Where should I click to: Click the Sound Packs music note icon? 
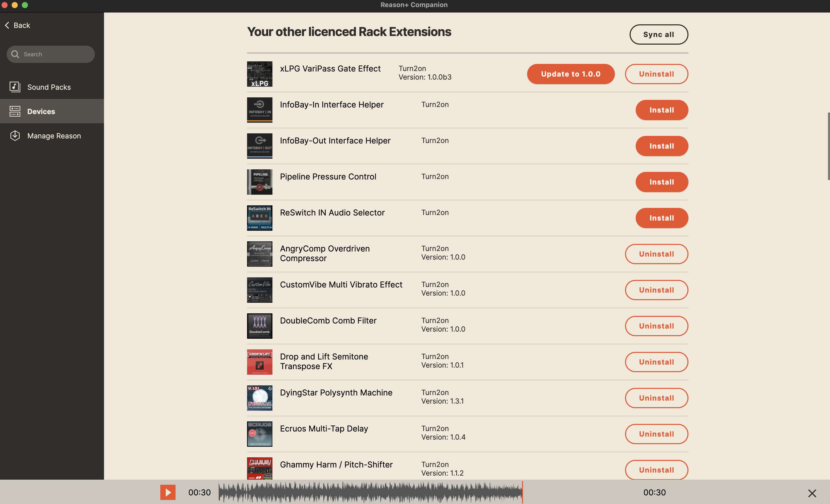[15, 87]
